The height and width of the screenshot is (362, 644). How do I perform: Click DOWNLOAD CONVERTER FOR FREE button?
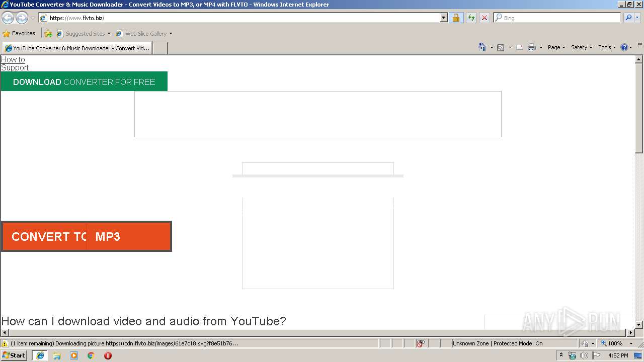(x=84, y=82)
